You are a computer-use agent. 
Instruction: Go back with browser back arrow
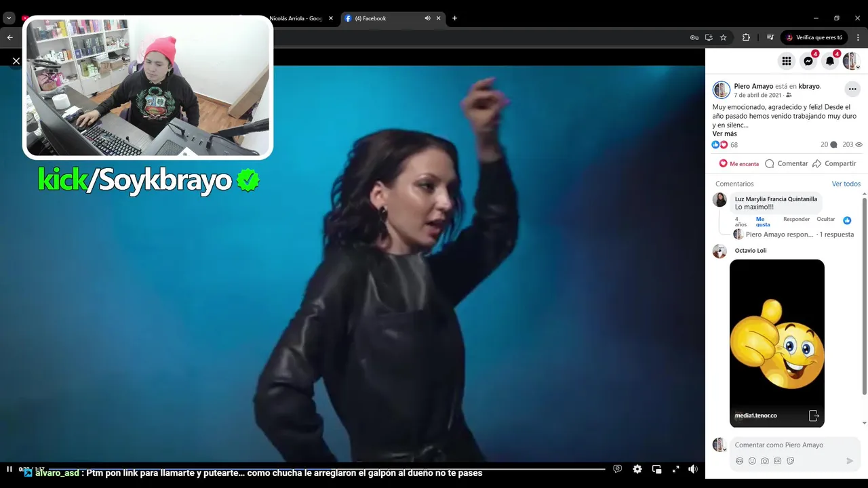click(x=9, y=37)
